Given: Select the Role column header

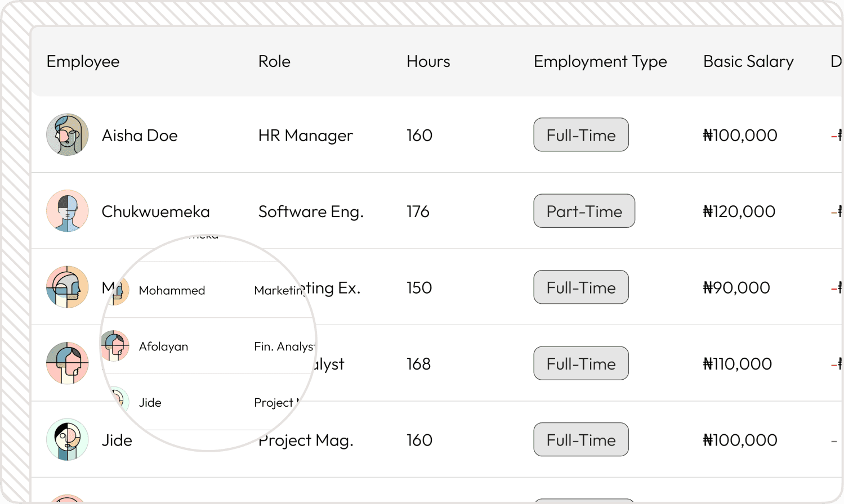Looking at the screenshot, I should [x=274, y=62].
